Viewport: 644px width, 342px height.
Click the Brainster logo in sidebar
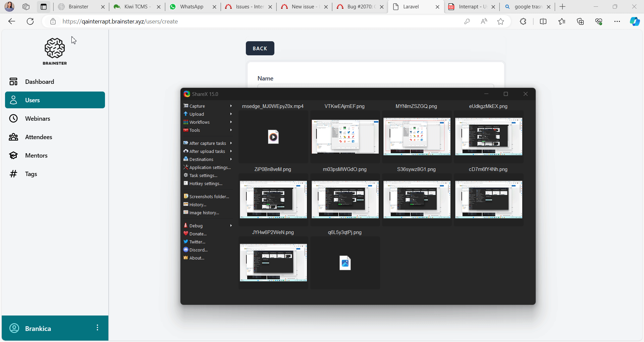click(55, 51)
